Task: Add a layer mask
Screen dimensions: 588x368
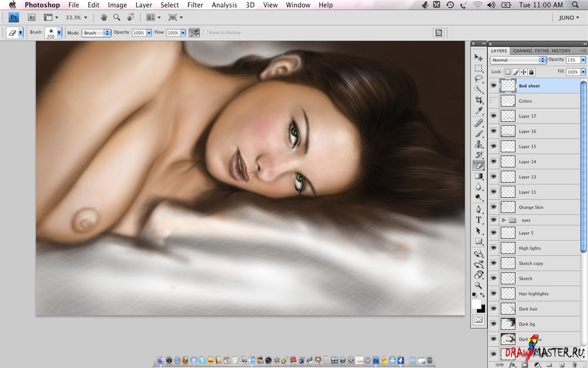Action: (x=524, y=364)
